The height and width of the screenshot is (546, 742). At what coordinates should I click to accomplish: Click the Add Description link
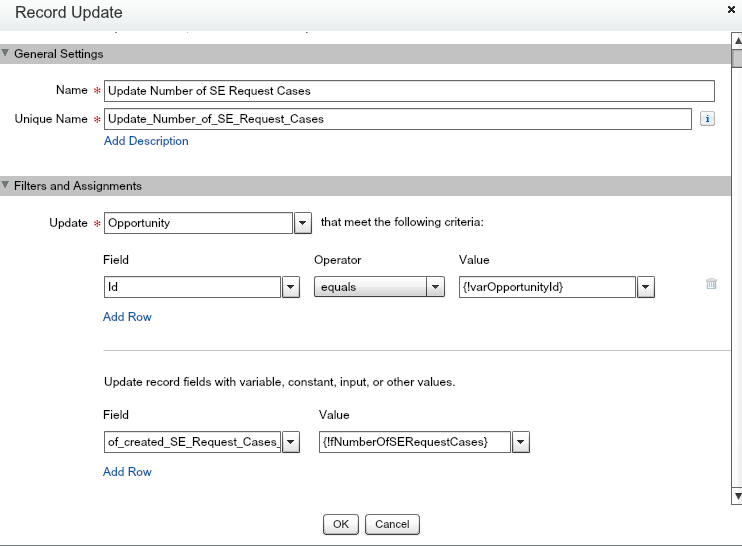(x=146, y=141)
